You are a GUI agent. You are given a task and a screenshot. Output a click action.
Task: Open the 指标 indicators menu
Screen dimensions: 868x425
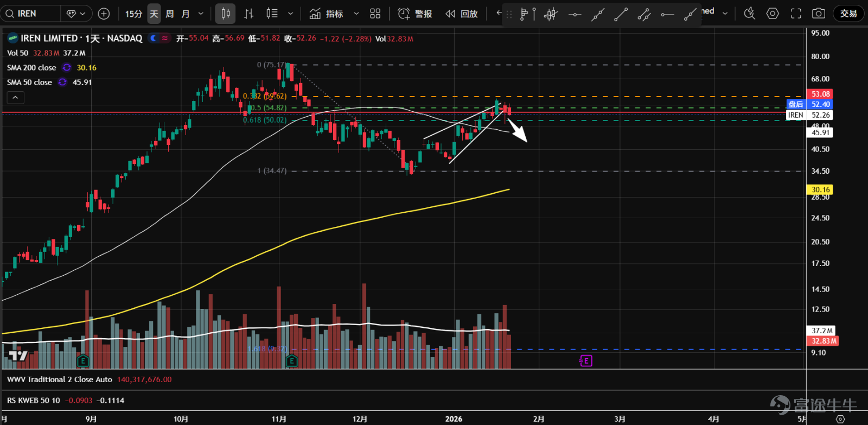326,14
